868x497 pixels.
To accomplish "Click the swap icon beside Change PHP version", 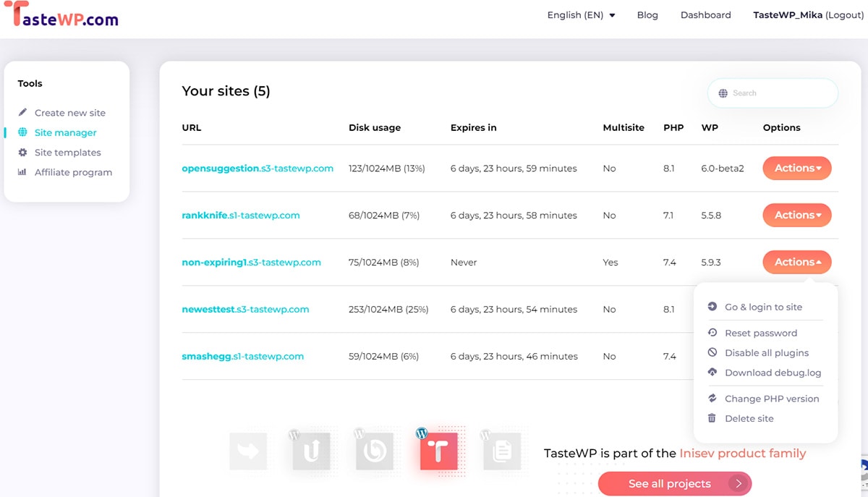I will [x=712, y=399].
